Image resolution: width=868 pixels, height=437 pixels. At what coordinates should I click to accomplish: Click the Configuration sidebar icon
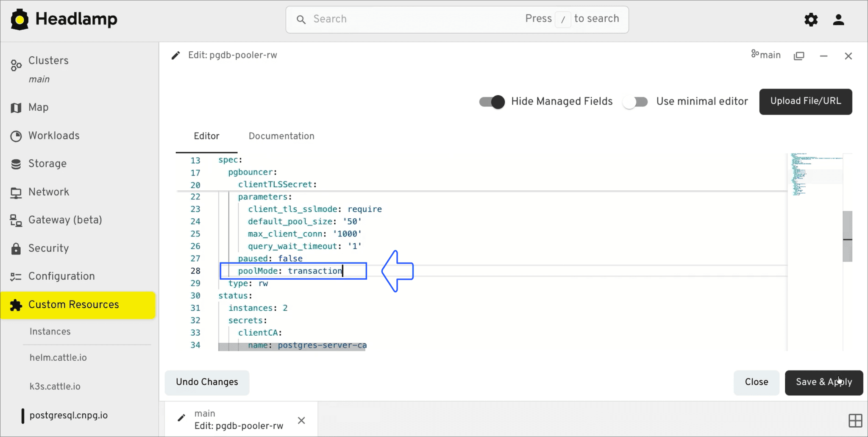16,277
